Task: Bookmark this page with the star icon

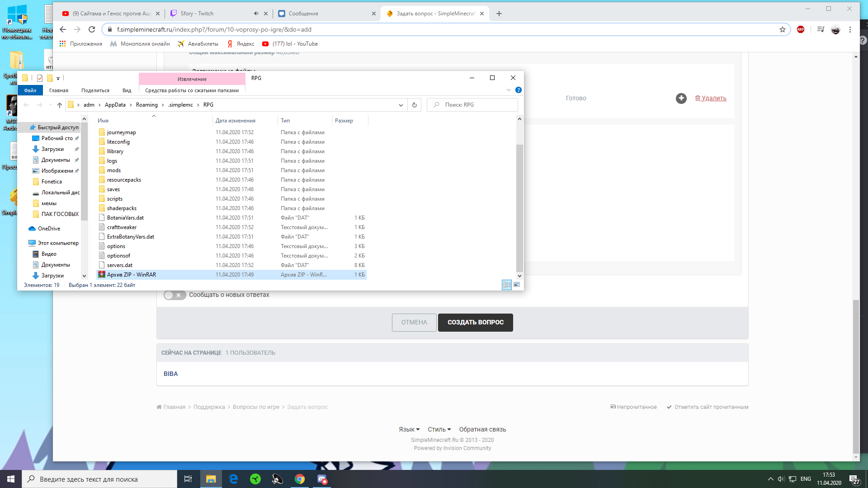Action: (783, 29)
